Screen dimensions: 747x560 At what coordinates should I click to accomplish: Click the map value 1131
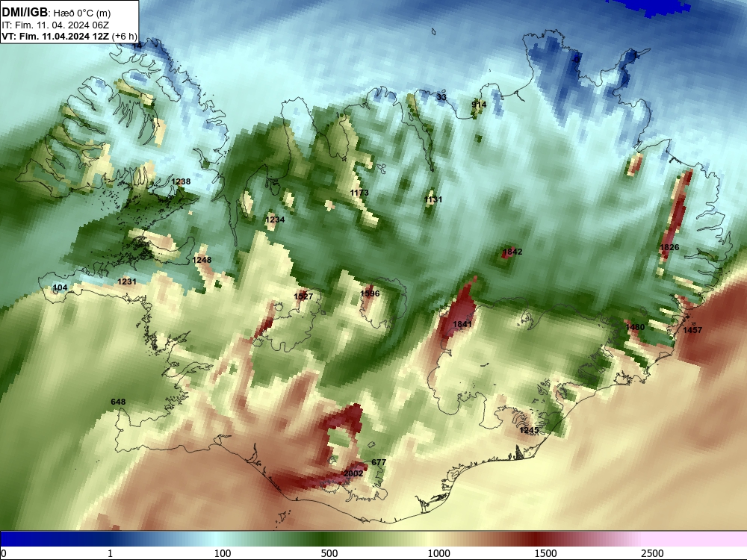coord(433,199)
